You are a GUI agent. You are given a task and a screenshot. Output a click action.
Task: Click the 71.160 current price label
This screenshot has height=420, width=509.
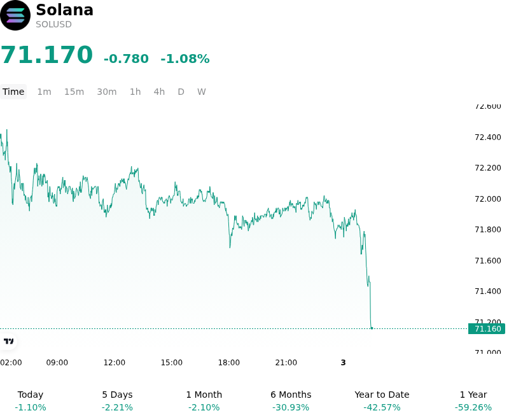click(x=487, y=329)
